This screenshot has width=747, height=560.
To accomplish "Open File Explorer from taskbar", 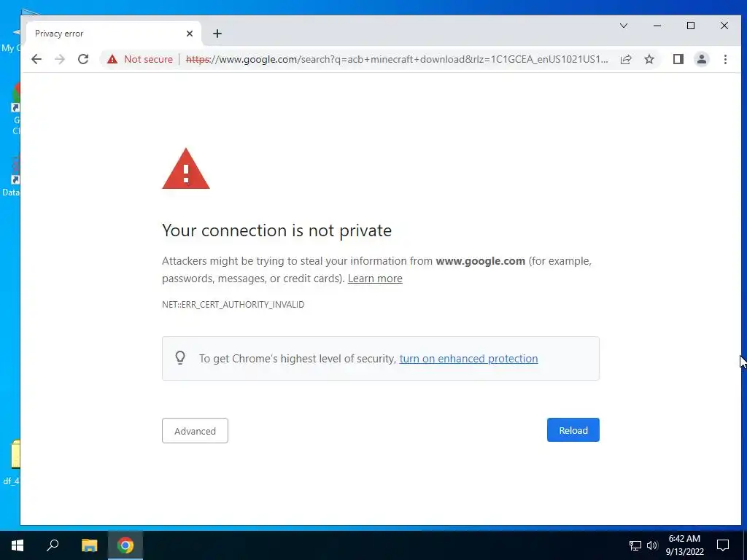I will pyautogui.click(x=89, y=545).
